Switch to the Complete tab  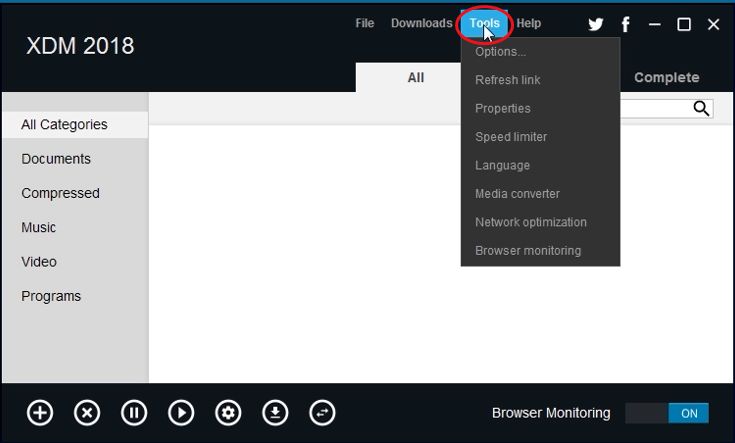667,77
